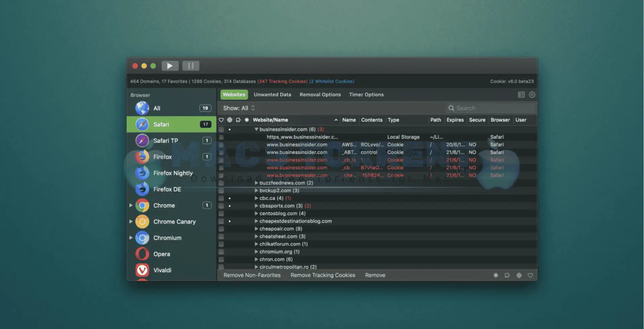
Task: Select the Safari compass icon
Action: point(142,124)
